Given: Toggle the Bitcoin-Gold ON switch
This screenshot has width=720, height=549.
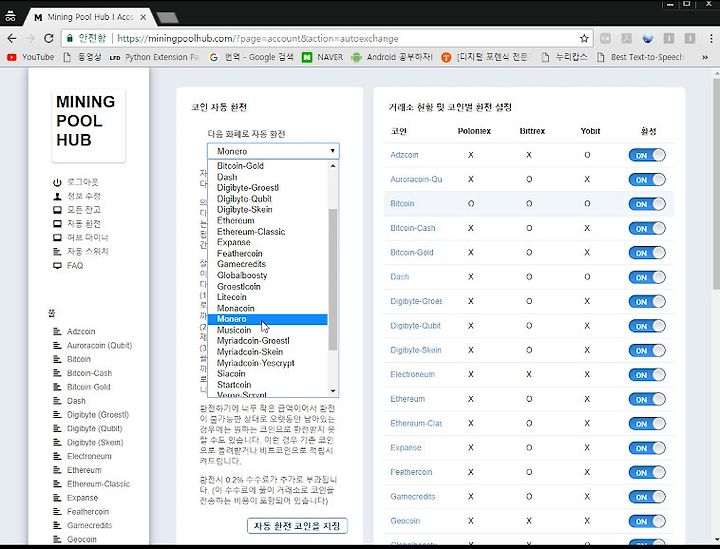Looking at the screenshot, I should tap(647, 252).
